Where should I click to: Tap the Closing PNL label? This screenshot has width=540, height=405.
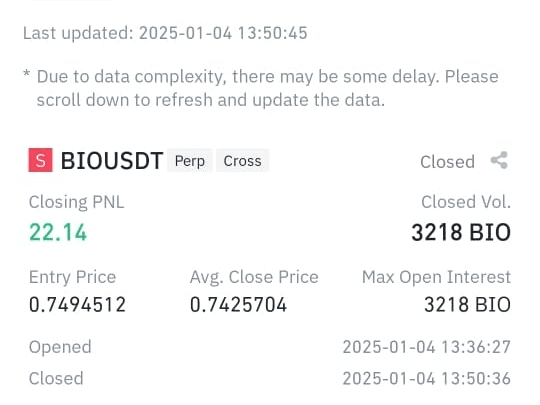[76, 202]
